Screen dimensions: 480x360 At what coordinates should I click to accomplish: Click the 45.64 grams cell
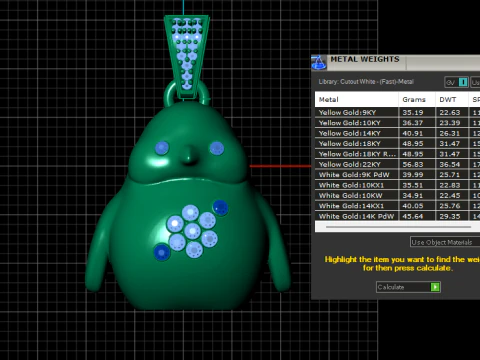(417, 216)
